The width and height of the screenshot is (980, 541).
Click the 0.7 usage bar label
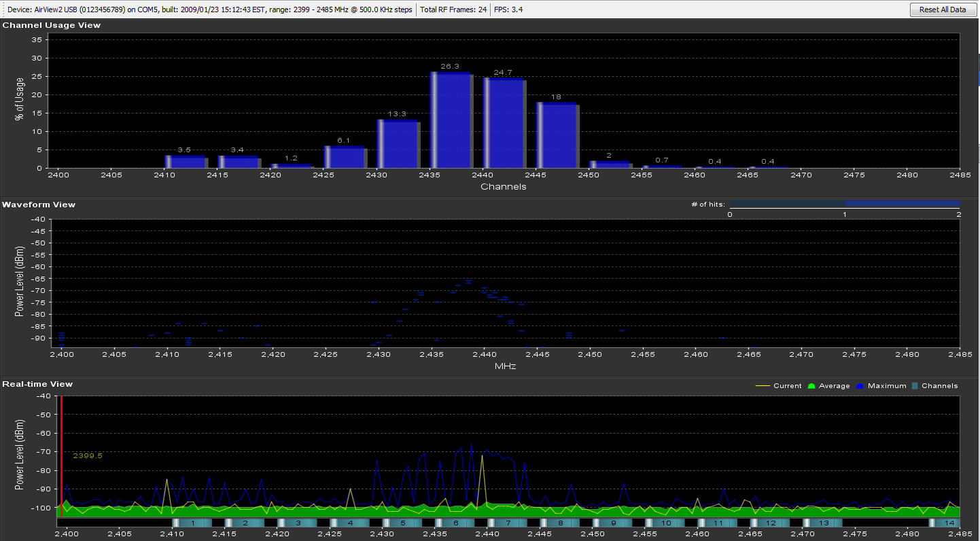pos(662,160)
